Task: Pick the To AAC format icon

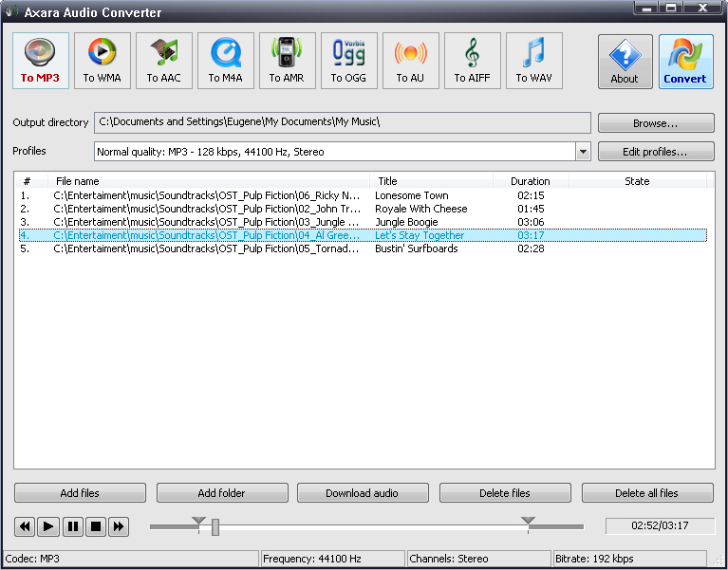Action: pos(164,61)
